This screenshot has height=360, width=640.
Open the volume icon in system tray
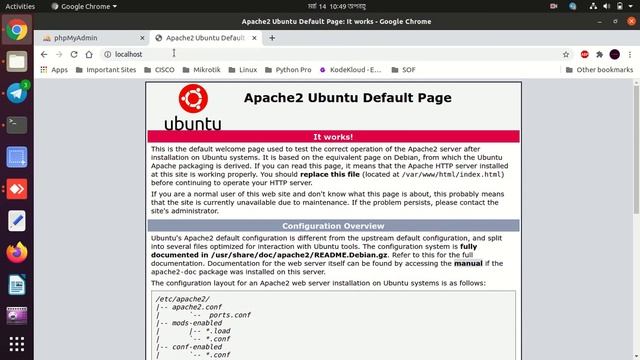607,6
